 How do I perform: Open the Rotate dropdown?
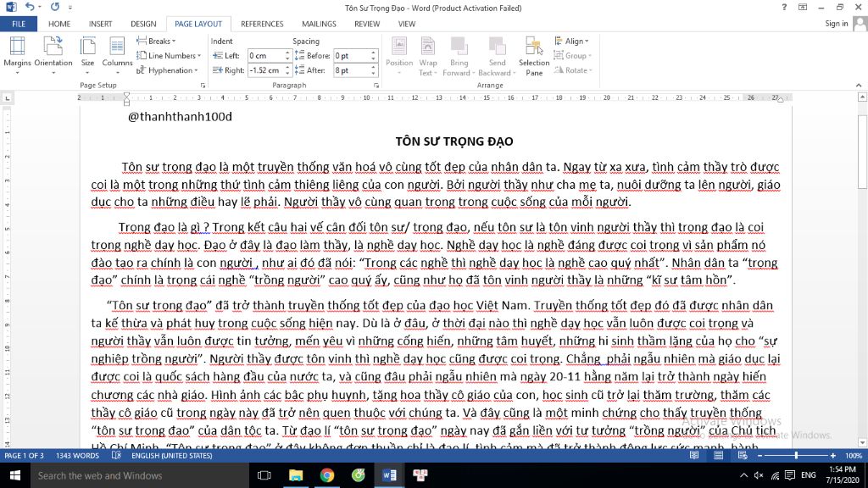574,70
